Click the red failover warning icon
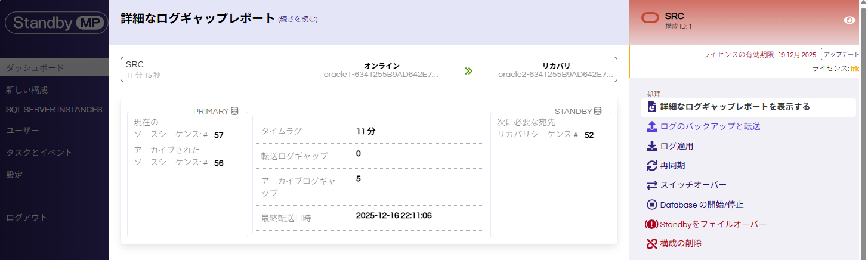Viewport: 868px width, 260px height. point(651,224)
